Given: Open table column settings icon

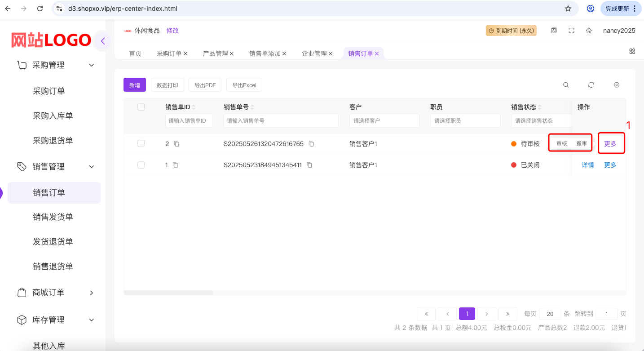Looking at the screenshot, I should coord(617,85).
